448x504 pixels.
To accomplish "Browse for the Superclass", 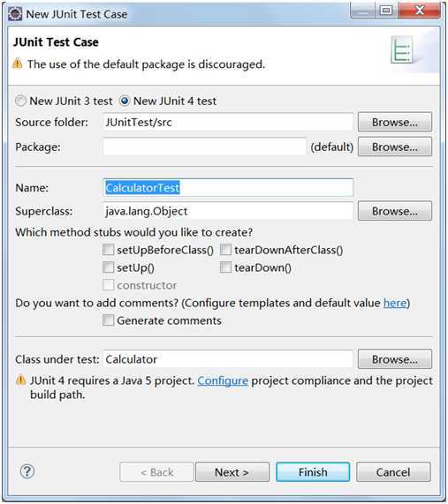I will (395, 211).
